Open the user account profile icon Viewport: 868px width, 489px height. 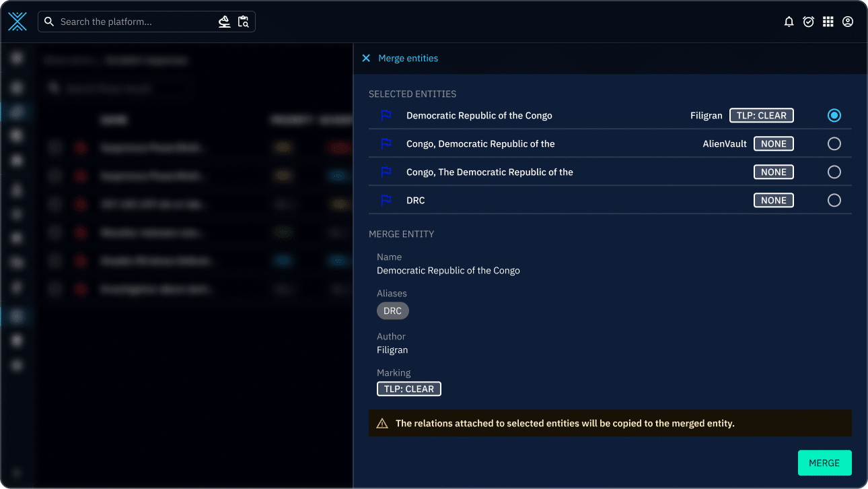[848, 22]
